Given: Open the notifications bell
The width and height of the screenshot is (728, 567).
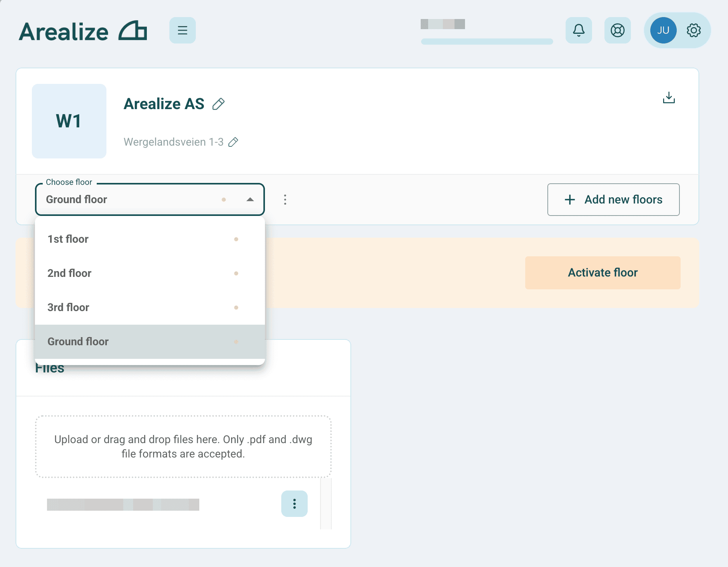Looking at the screenshot, I should click(578, 30).
